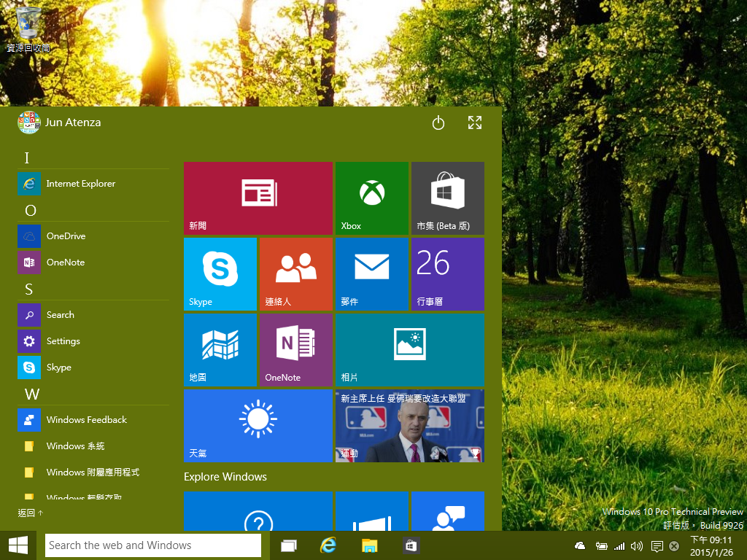This screenshot has height=560, width=747.
Task: Open Settings from the app list
Action: pyautogui.click(x=93, y=341)
